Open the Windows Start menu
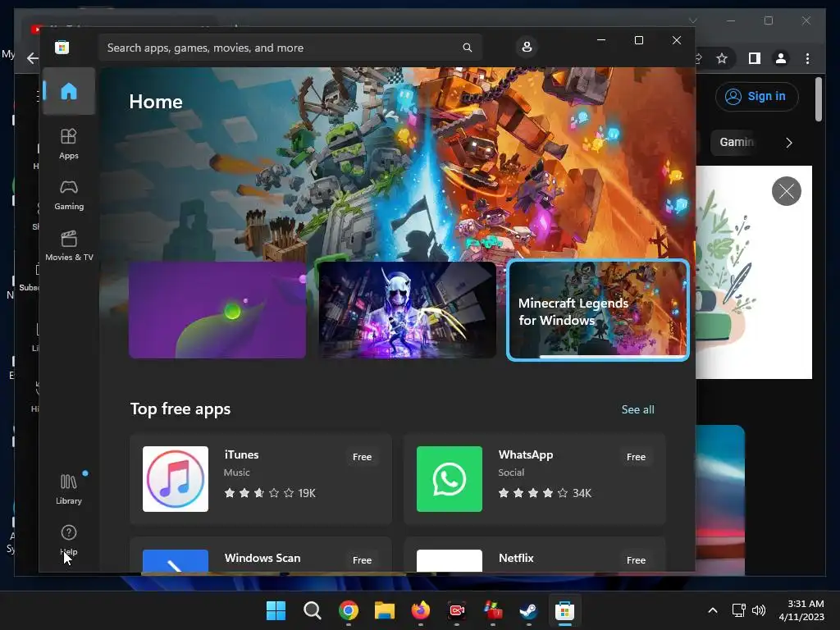840x630 pixels. (276, 610)
